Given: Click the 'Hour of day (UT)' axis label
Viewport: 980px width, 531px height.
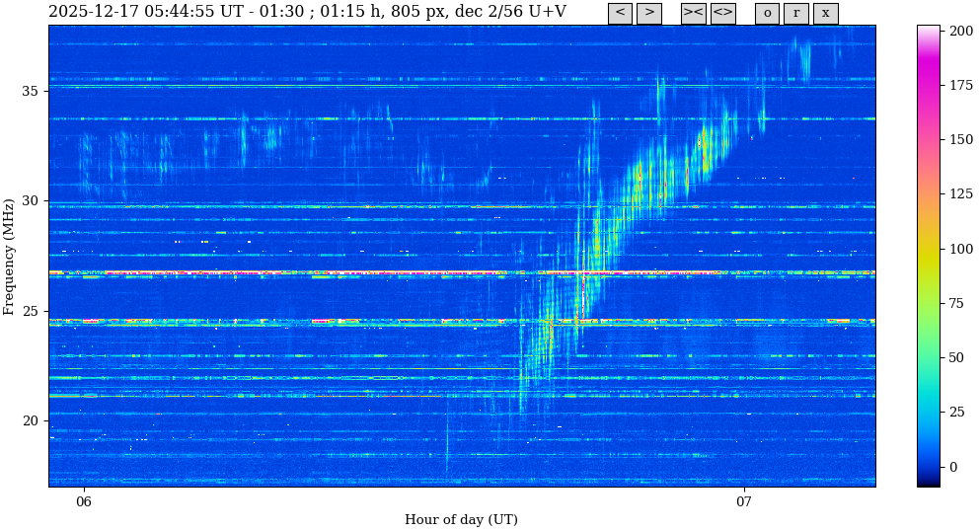Looking at the screenshot, I should 461,520.
